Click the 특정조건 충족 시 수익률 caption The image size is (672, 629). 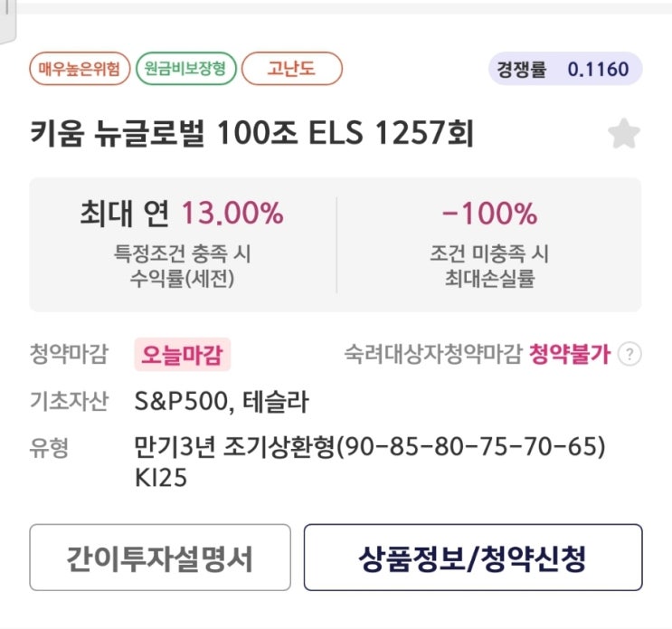click(182, 266)
